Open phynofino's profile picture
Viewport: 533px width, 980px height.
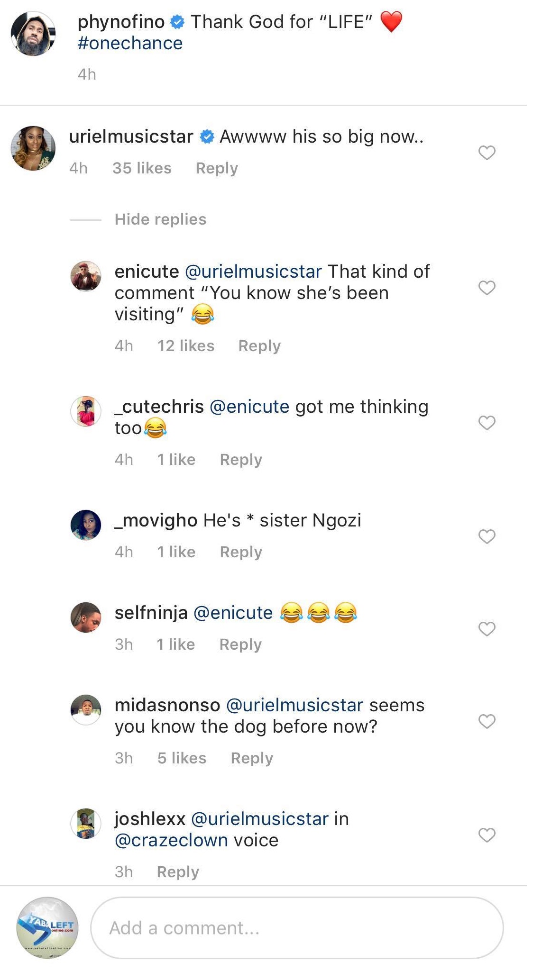pyautogui.click(x=33, y=34)
